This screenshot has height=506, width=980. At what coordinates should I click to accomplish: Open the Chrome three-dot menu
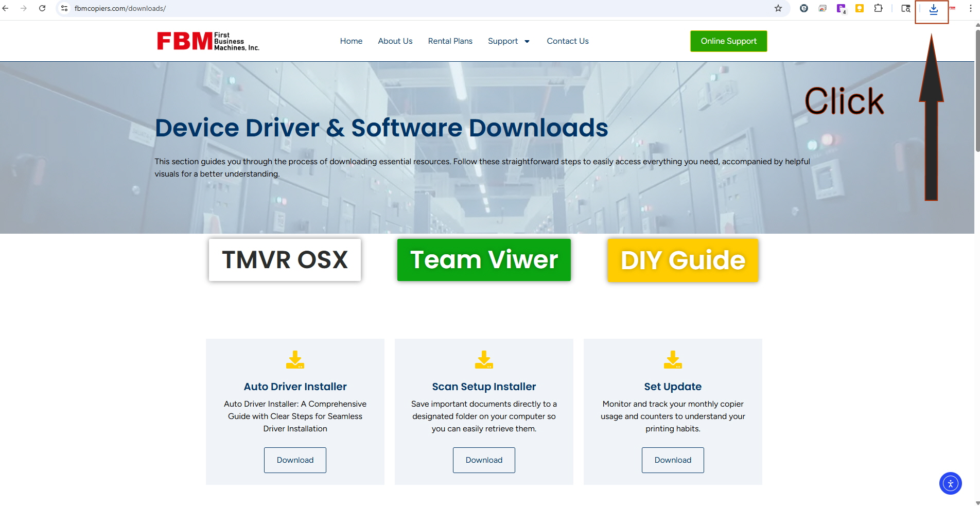click(971, 8)
